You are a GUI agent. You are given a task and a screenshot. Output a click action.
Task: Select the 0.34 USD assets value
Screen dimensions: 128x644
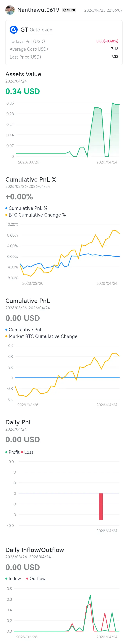tap(23, 91)
